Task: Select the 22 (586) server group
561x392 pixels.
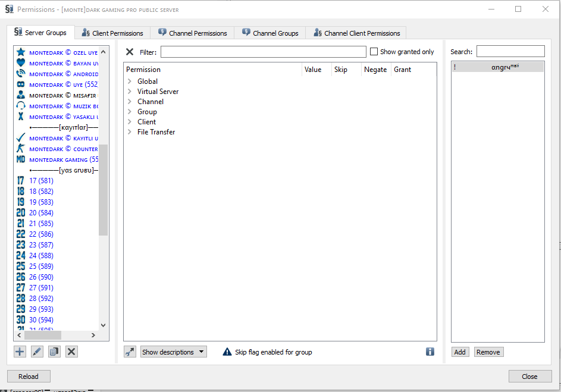Action: pos(41,234)
